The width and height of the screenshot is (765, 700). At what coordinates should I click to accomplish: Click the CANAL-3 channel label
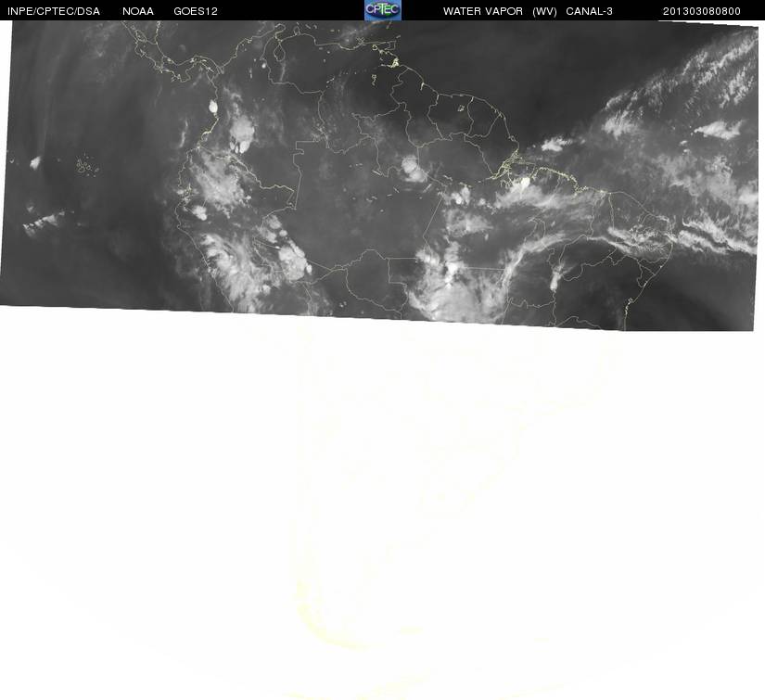pyautogui.click(x=590, y=11)
